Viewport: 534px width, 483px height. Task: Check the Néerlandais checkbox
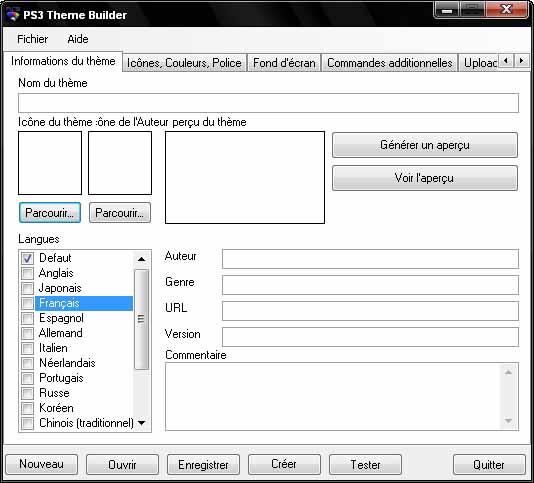28,363
